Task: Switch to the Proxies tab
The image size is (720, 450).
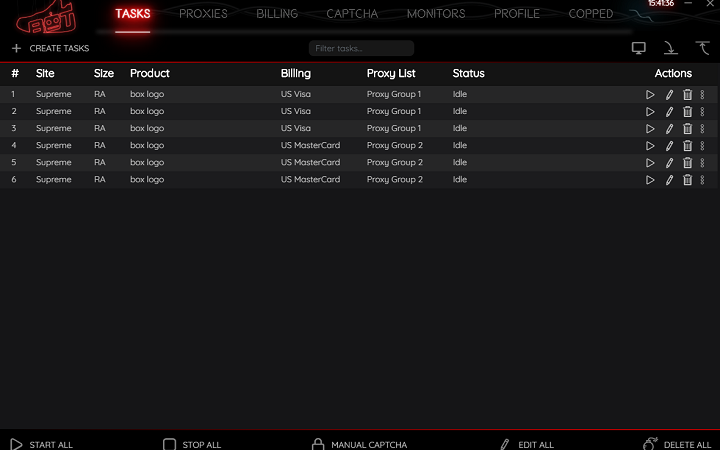Action: (203, 14)
